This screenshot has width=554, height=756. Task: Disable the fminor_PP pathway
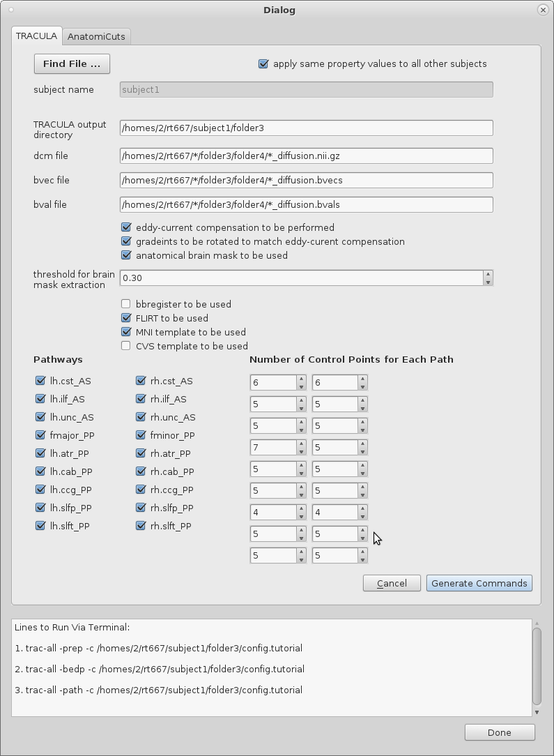coord(141,436)
